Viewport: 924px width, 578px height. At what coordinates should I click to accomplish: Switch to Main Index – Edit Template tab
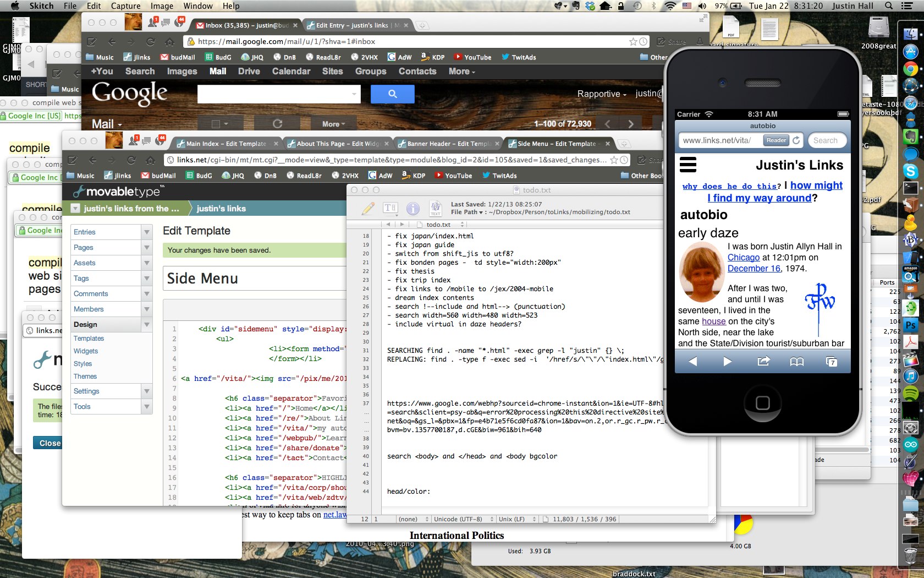pos(226,144)
